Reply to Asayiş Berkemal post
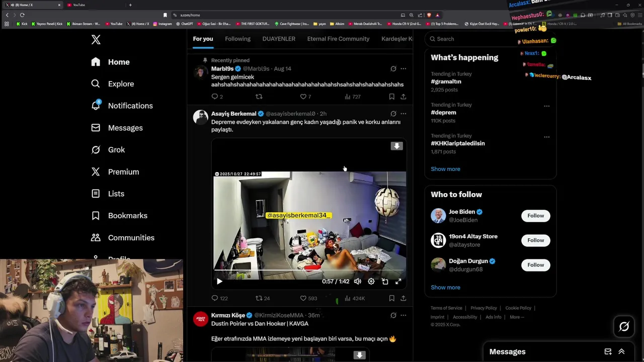 [x=219, y=298]
